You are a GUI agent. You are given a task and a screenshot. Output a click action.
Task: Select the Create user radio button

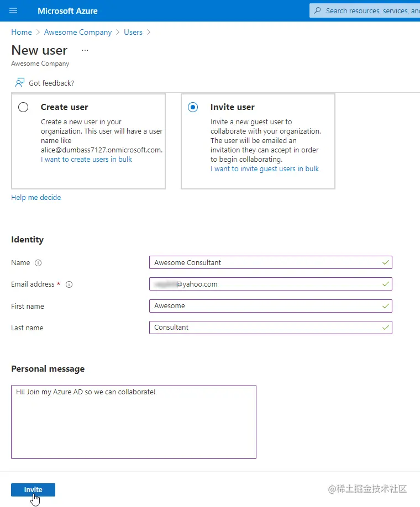(23, 107)
